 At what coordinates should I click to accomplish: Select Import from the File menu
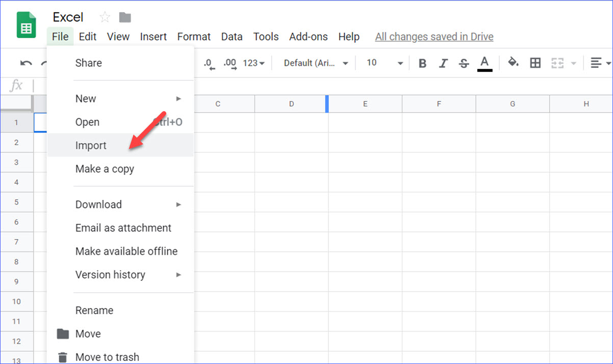point(91,145)
